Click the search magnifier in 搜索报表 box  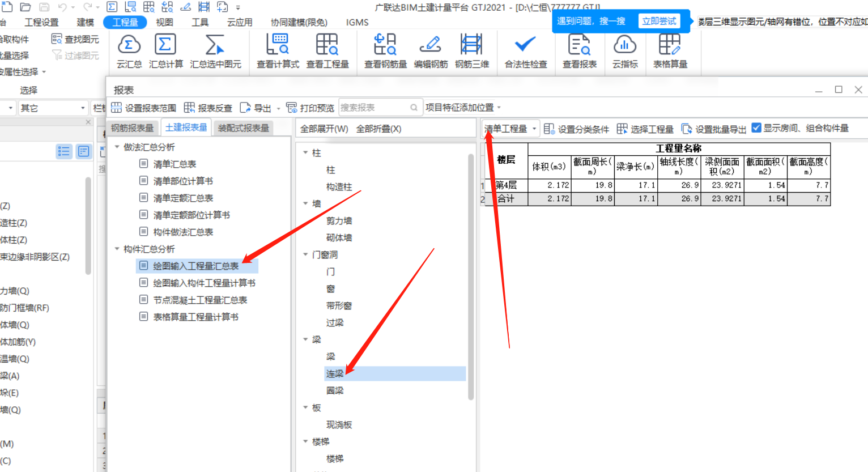pos(414,108)
